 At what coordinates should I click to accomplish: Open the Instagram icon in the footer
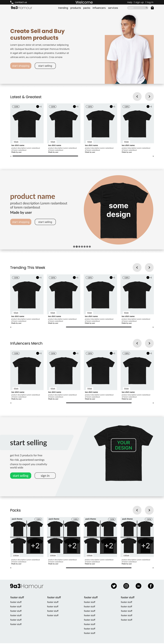point(126,586)
